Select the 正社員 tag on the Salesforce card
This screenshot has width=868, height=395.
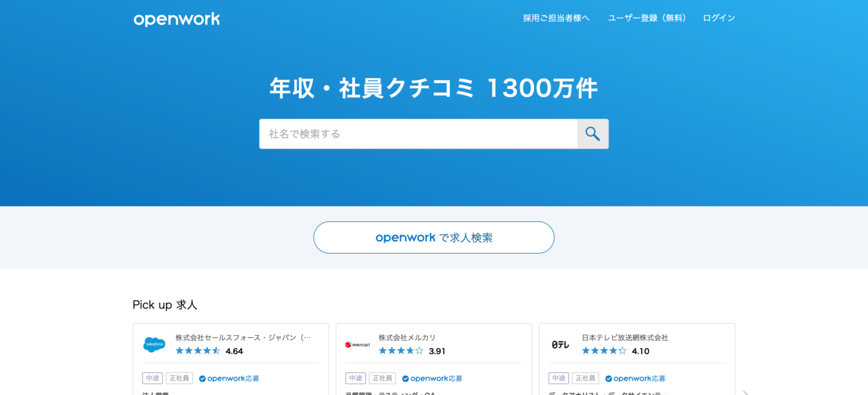pyautogui.click(x=180, y=378)
